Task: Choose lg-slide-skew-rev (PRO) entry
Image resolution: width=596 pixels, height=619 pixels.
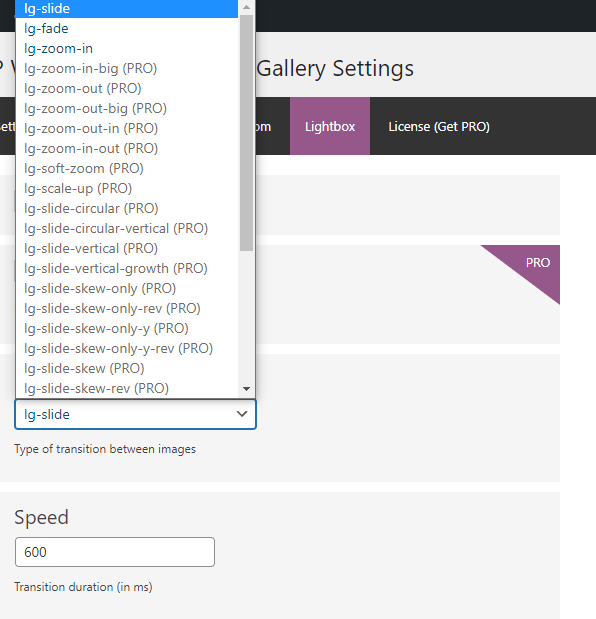Action: (127, 388)
